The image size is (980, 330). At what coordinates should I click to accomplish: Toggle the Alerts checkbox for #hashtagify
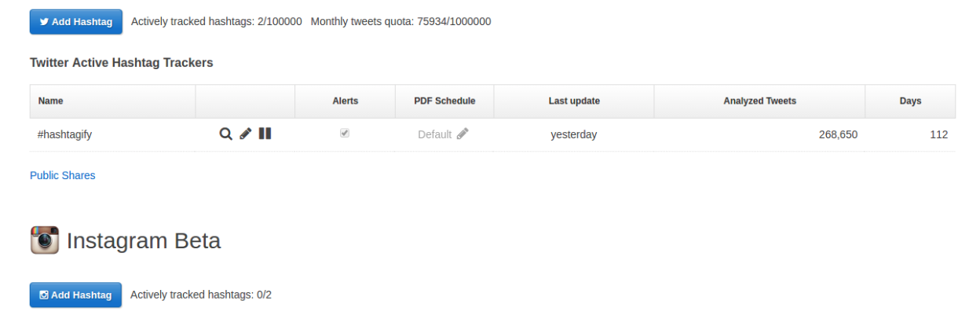345,134
